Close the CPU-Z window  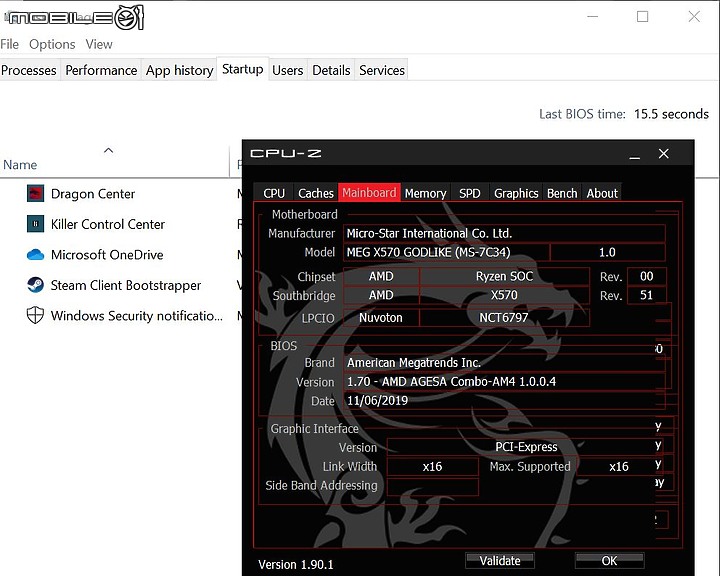(664, 154)
